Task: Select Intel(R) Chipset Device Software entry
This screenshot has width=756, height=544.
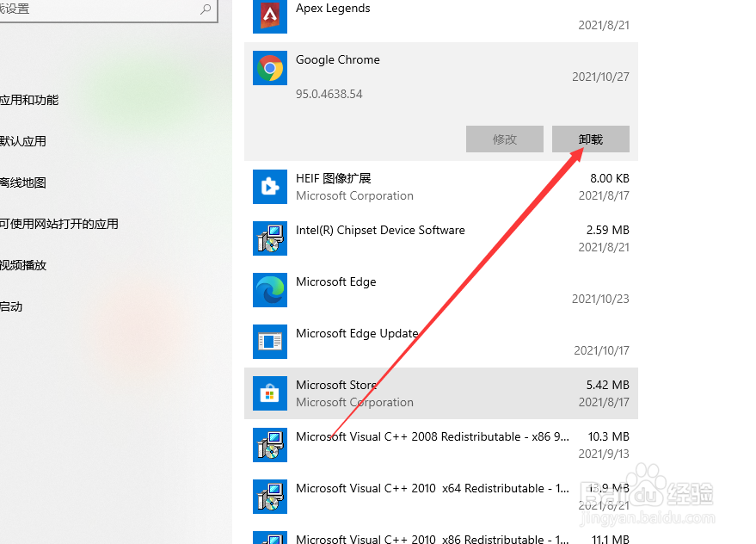Action: tap(380, 230)
